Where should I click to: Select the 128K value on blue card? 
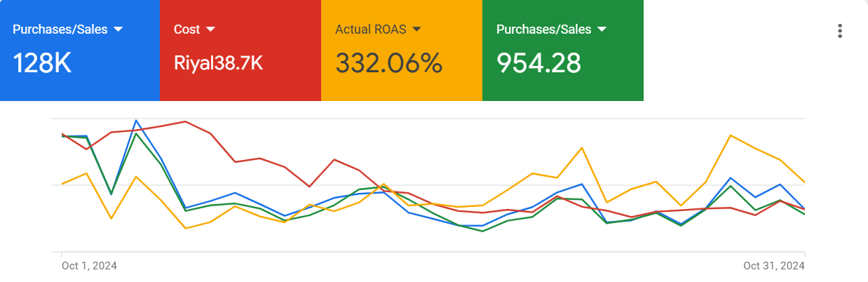pyautogui.click(x=42, y=63)
